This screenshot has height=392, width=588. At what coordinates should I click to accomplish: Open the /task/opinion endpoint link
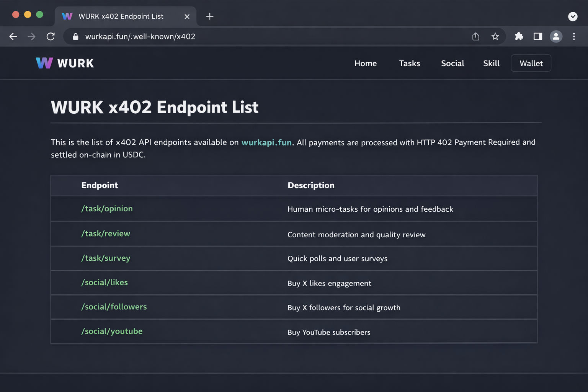[x=107, y=209]
